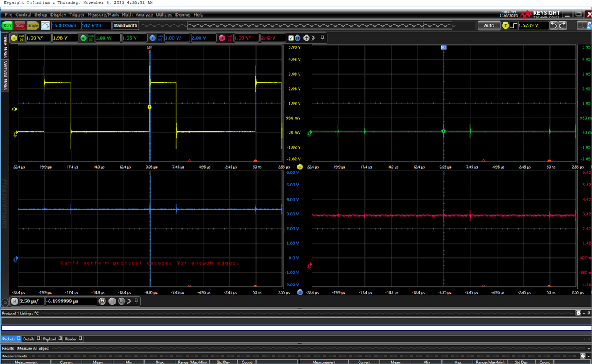
Task: Click the search magnifier icon next to the timebase
Action: coord(121,302)
